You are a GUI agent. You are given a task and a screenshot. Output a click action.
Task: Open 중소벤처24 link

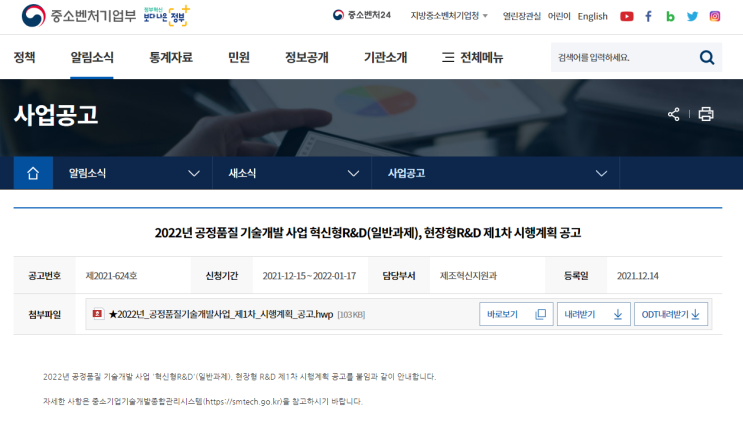pyautogui.click(x=362, y=15)
